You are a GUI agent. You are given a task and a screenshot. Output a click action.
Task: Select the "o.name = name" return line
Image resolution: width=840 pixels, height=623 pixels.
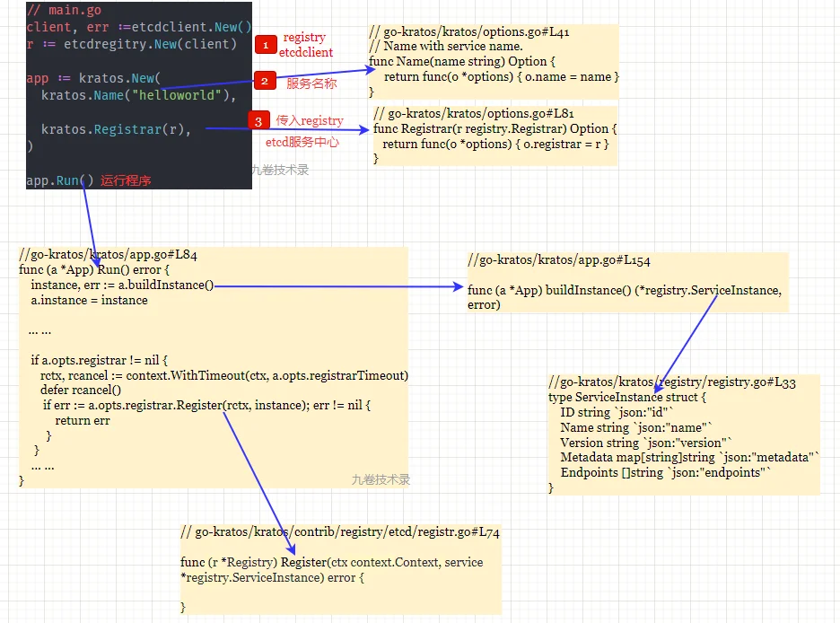pyautogui.click(x=502, y=76)
